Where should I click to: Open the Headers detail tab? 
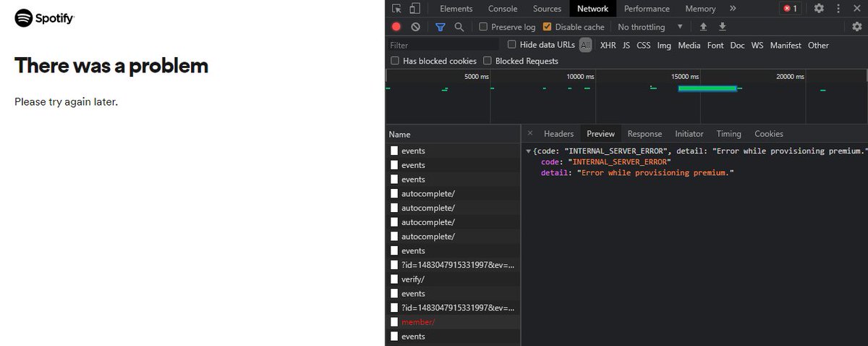[x=558, y=134]
